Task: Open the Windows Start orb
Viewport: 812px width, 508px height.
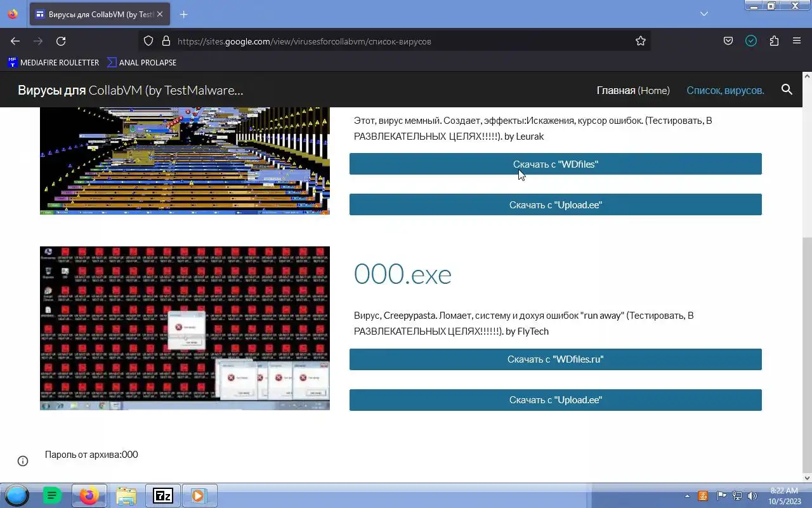Action: point(16,495)
